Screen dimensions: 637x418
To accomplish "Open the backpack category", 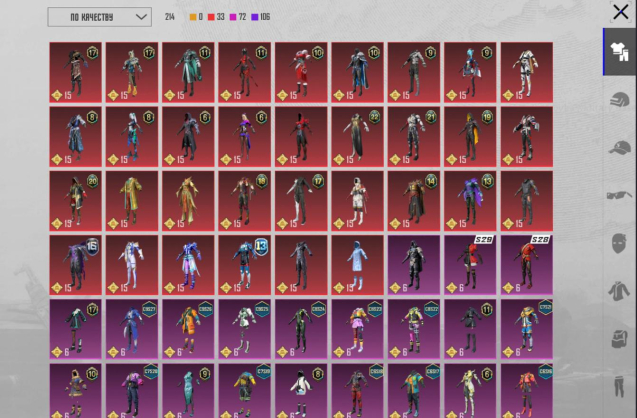I will 619,338.
